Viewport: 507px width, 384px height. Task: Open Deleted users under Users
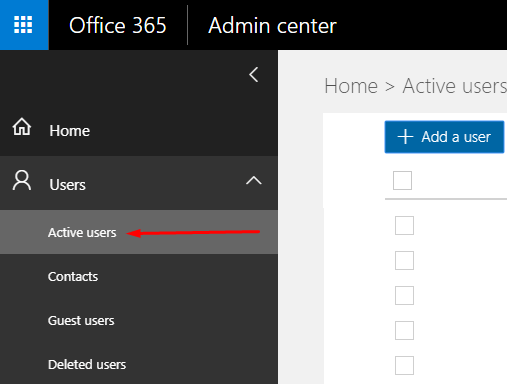[x=87, y=364]
